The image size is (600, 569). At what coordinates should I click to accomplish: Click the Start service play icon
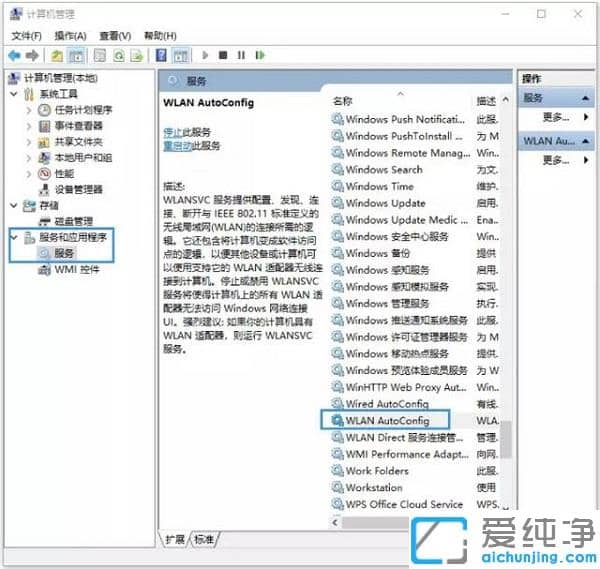pos(205,55)
